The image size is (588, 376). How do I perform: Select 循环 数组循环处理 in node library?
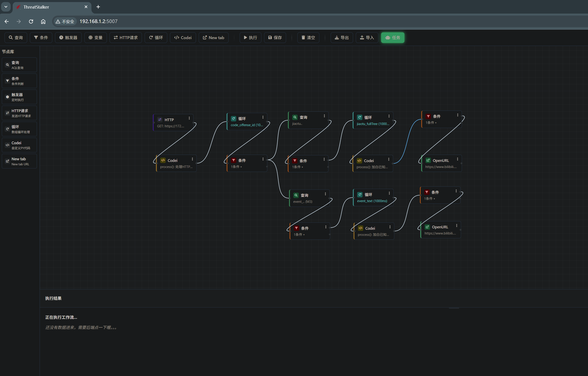click(19, 129)
